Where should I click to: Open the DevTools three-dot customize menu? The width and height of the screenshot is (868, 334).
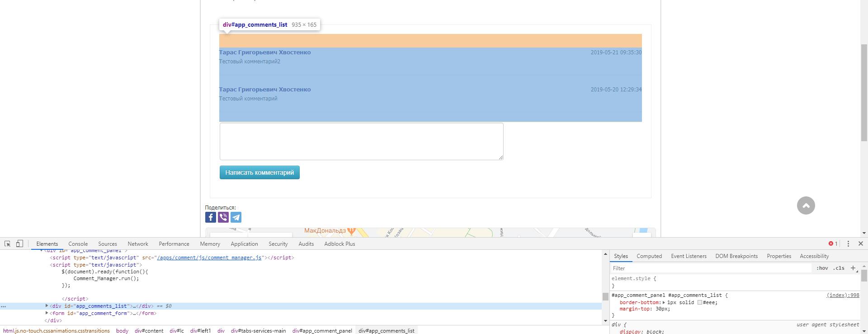[848, 243]
